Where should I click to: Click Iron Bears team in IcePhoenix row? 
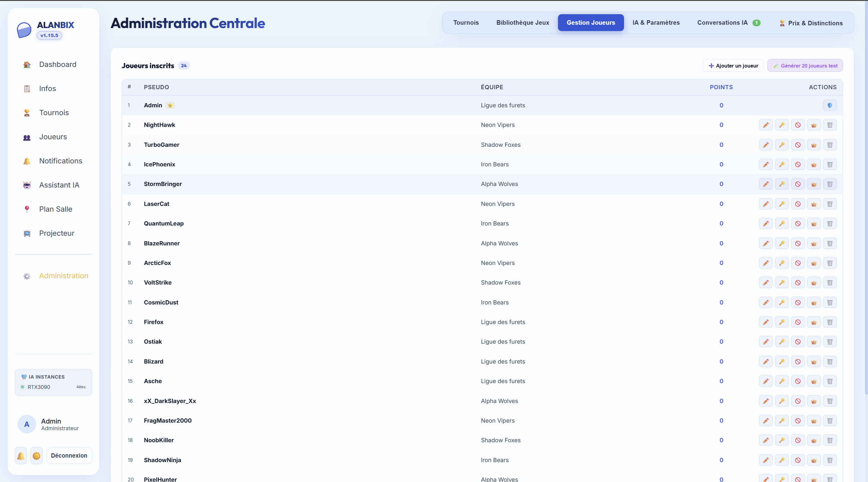495,164
